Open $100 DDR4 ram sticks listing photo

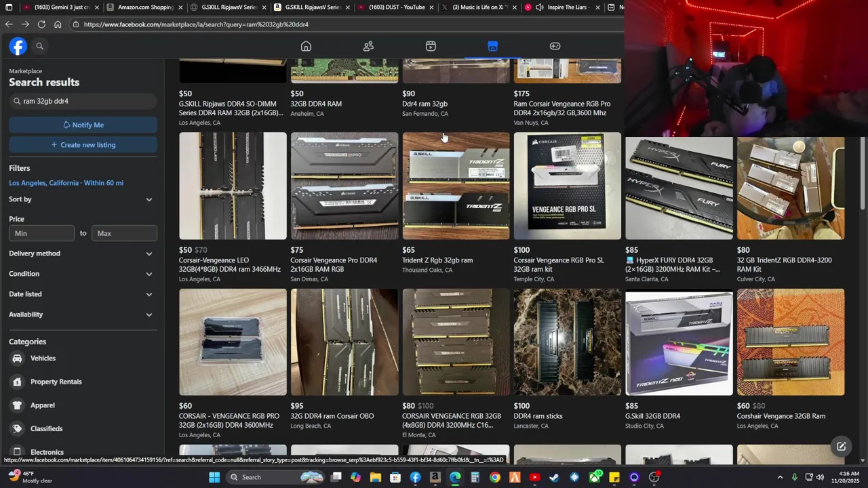pyautogui.click(x=568, y=342)
